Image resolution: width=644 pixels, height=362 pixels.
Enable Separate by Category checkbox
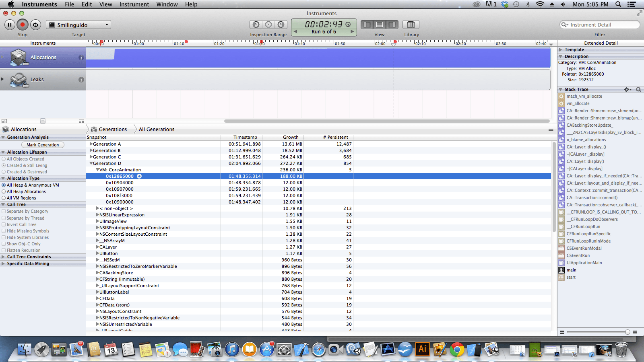coord(4,211)
